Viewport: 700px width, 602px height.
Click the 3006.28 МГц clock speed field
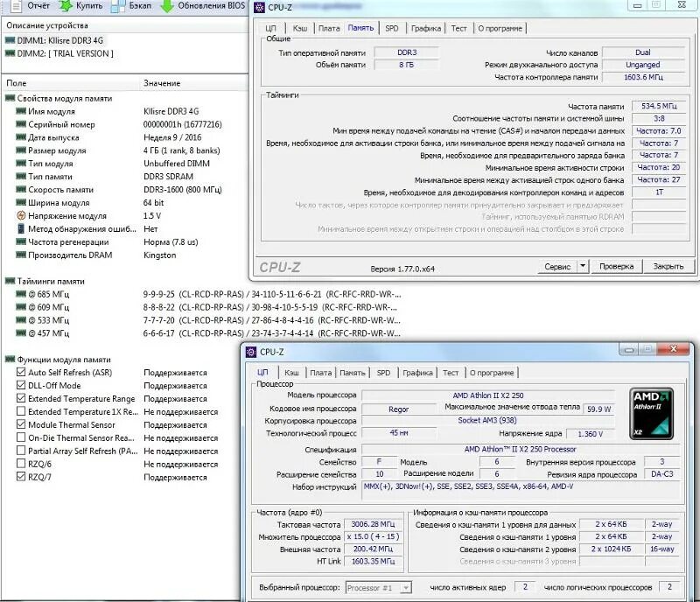coord(373,524)
